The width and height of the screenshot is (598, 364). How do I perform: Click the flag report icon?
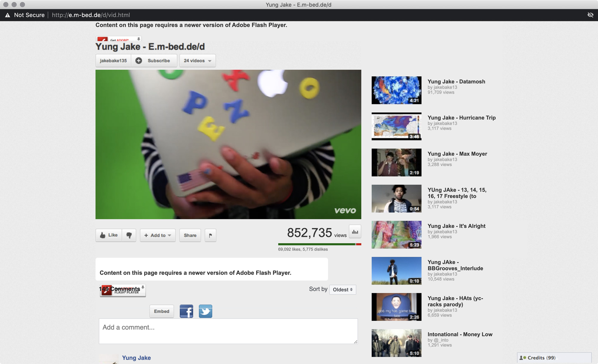click(x=210, y=235)
